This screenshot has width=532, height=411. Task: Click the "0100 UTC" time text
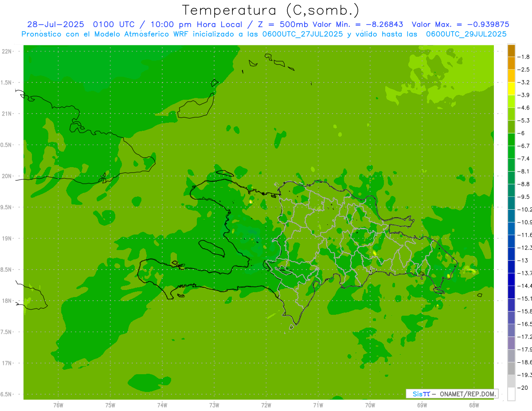coord(113,24)
